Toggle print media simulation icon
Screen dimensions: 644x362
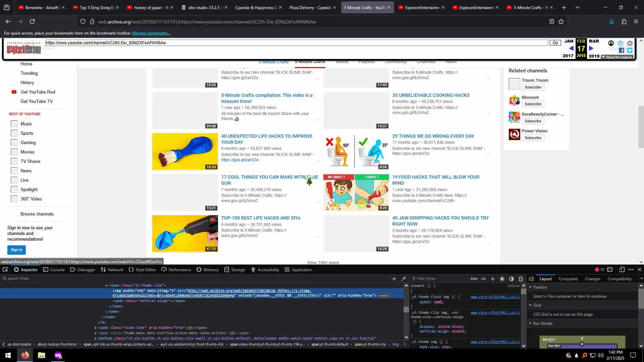521,279
